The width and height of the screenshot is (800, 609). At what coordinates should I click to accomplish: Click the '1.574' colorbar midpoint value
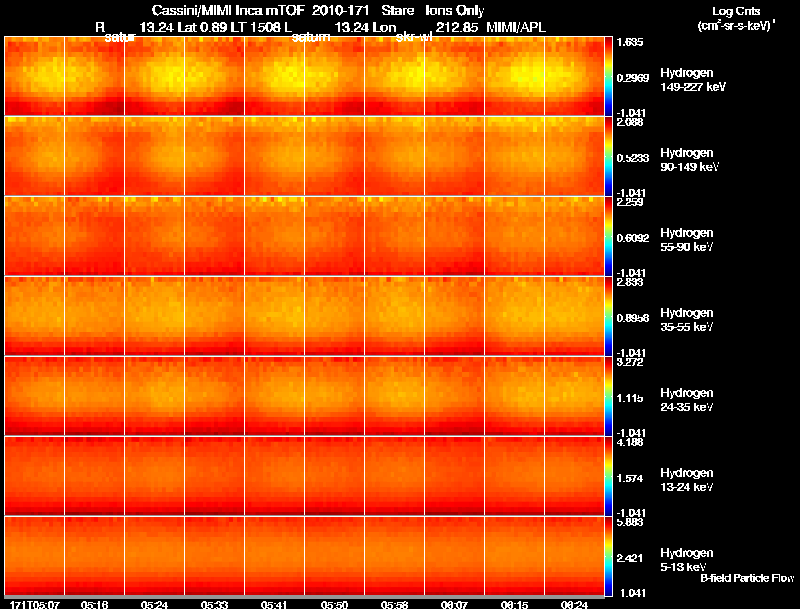click(x=630, y=478)
